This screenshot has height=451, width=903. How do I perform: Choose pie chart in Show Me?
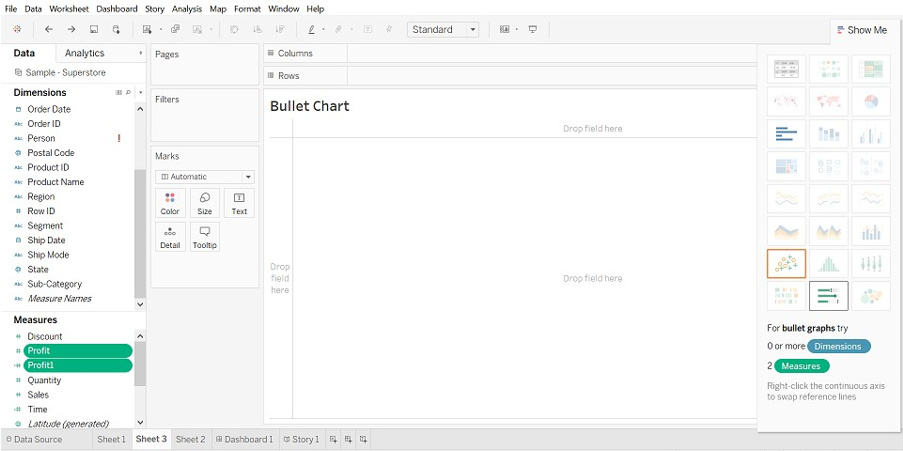point(871,102)
